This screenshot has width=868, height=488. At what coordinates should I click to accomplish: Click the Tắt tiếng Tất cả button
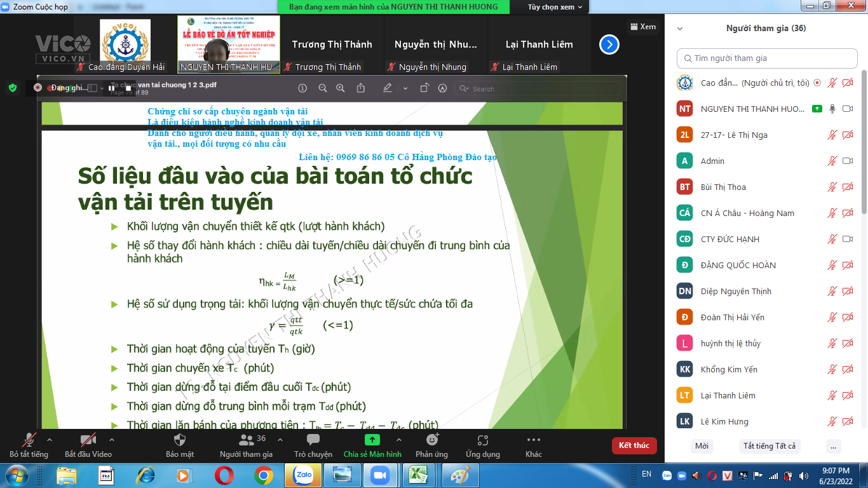(x=770, y=446)
